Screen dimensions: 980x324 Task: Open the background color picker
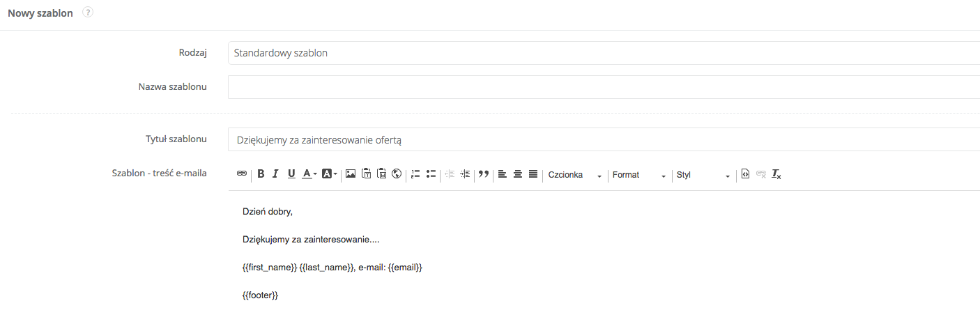(329, 174)
